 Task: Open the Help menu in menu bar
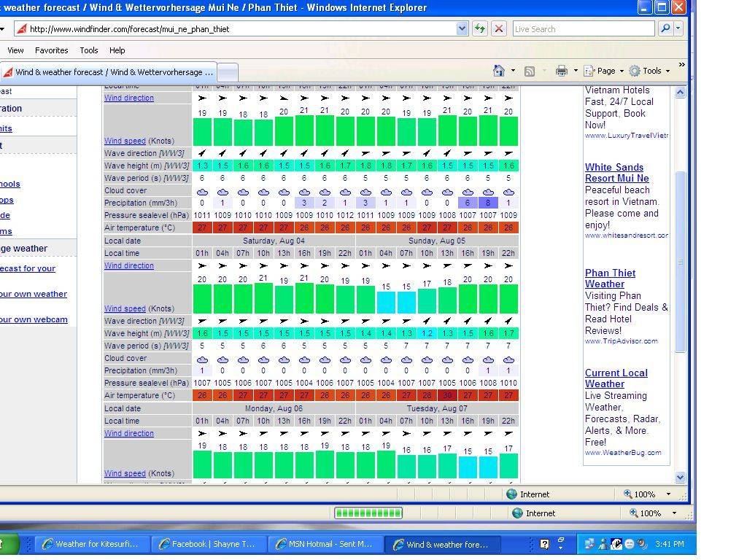coord(117,50)
